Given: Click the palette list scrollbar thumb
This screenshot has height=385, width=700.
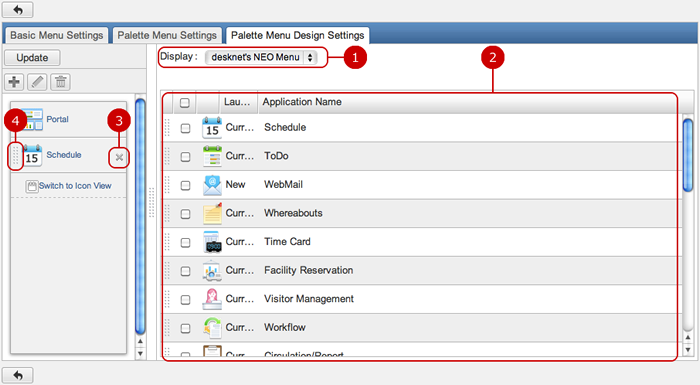Looking at the screenshot, I should click(140, 217).
